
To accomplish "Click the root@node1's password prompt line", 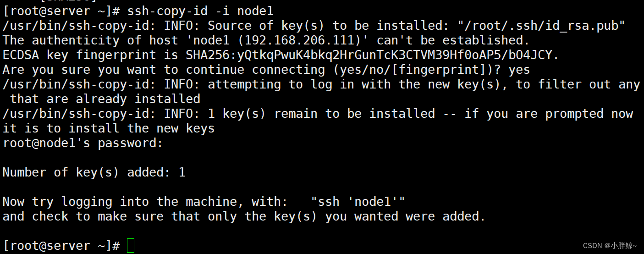I will click(83, 143).
